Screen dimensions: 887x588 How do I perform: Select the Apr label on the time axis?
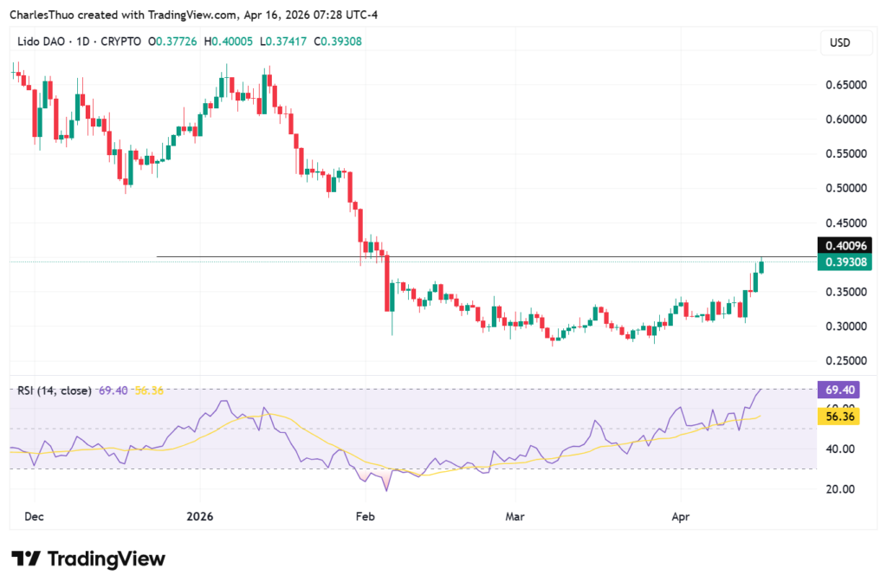tap(680, 516)
